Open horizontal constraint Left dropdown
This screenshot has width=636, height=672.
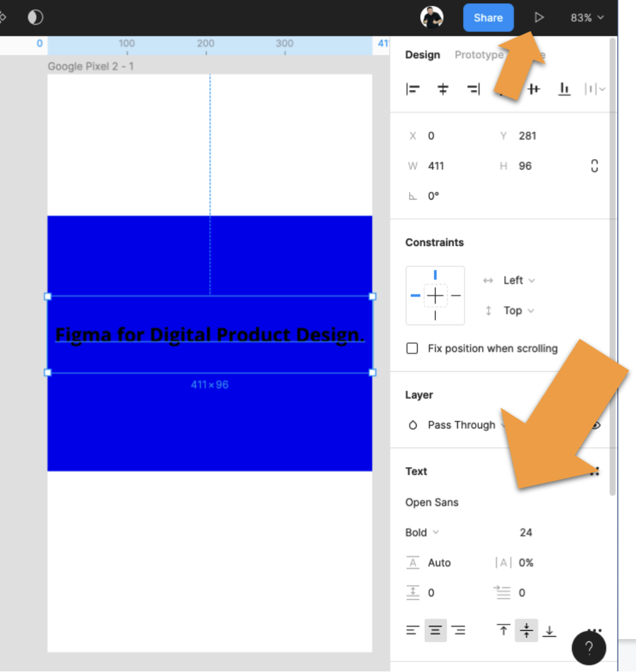[x=519, y=280]
